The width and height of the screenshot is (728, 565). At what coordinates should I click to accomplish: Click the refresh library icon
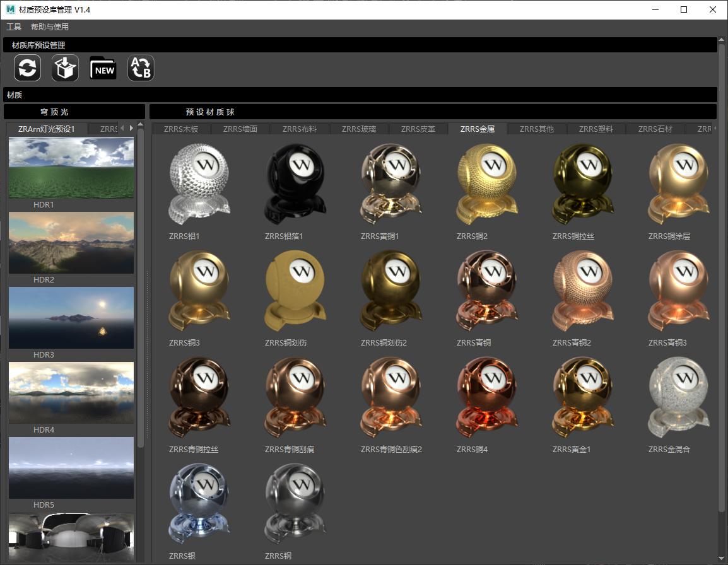[28, 68]
